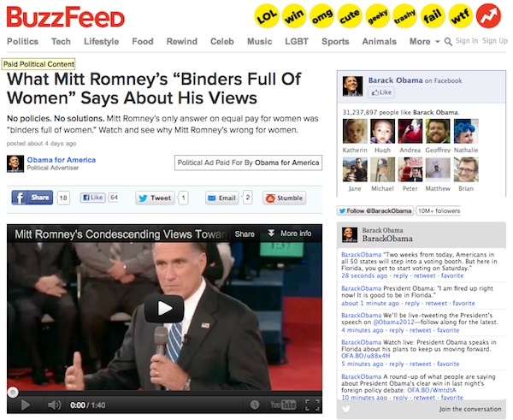513x420 pixels.
Task: Open video Share options
Action: [x=245, y=234]
